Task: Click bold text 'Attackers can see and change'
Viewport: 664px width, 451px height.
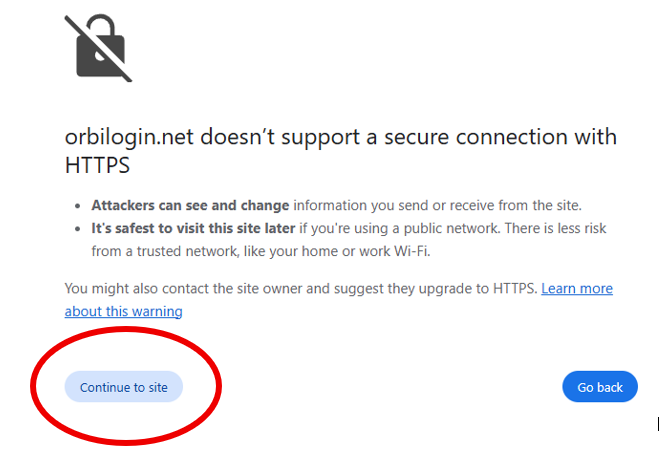Action: pyautogui.click(x=190, y=205)
